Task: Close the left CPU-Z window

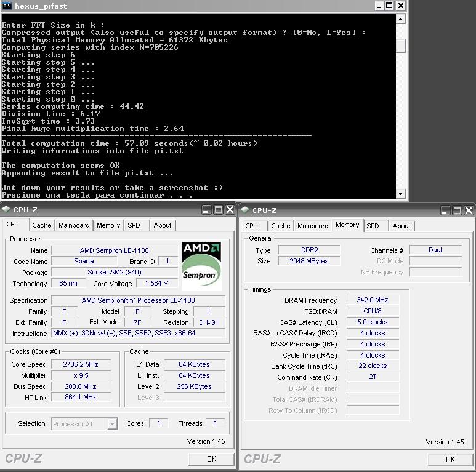Action: click(230, 210)
